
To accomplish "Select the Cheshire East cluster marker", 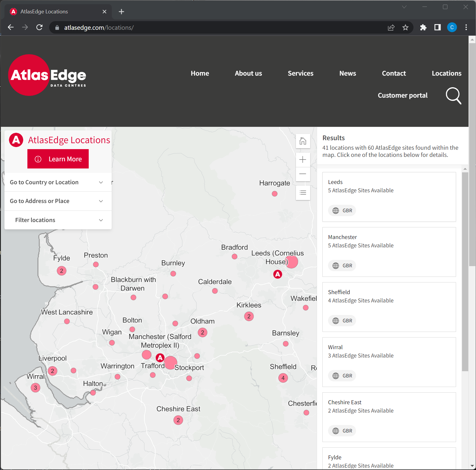I will pos(178,420).
